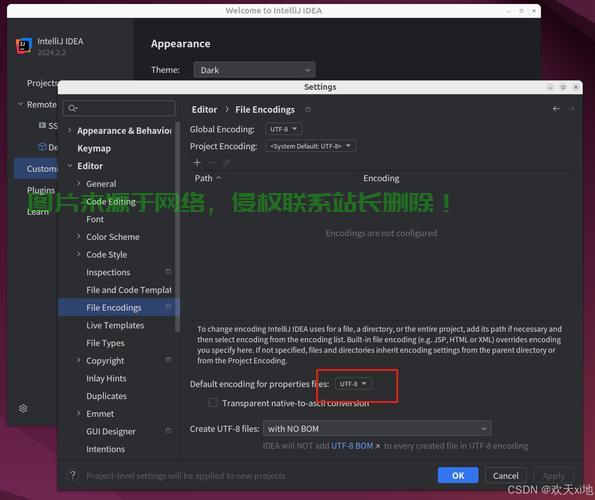Open the Project Encoding dropdown

coord(310,146)
